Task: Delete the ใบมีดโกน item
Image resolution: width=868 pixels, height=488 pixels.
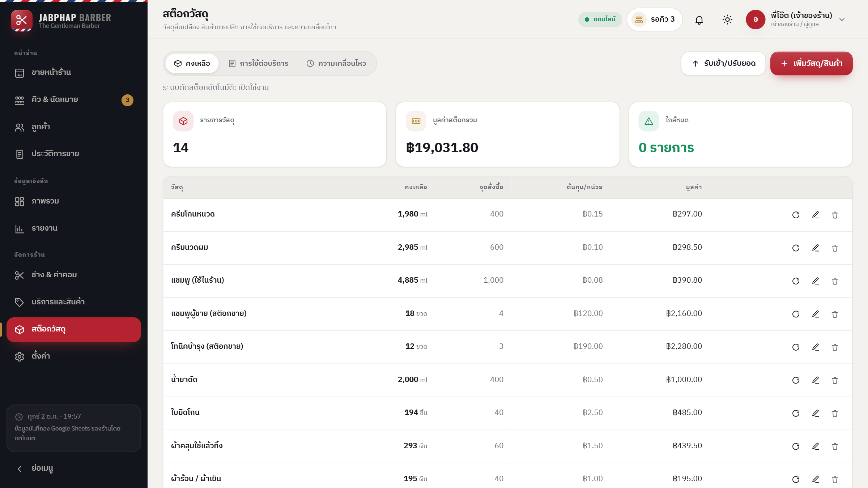Action: click(835, 414)
